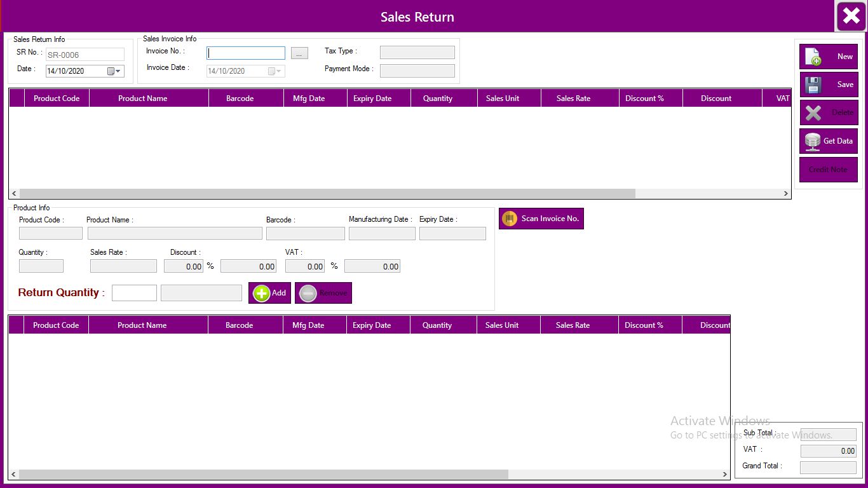Click the grey minus Remove icon

click(308, 293)
